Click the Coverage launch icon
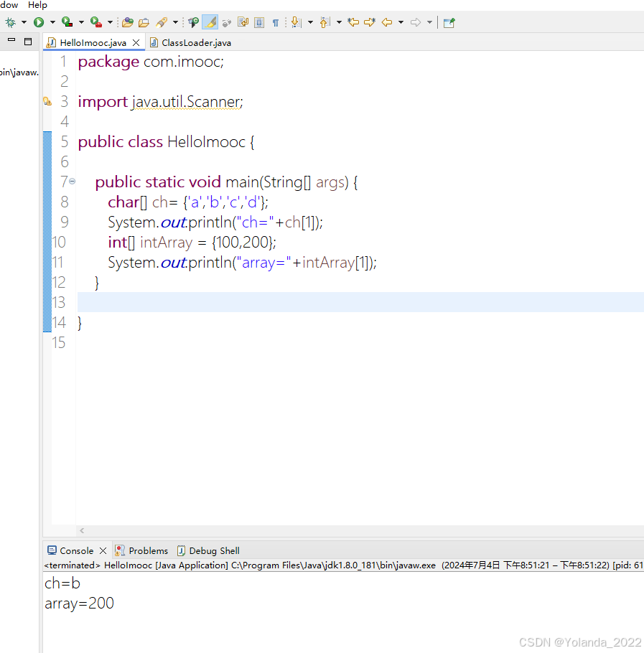This screenshot has height=653, width=644. click(x=67, y=22)
